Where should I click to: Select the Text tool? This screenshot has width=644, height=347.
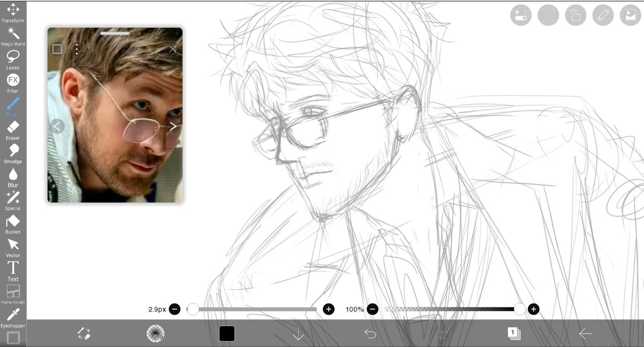pyautogui.click(x=13, y=271)
